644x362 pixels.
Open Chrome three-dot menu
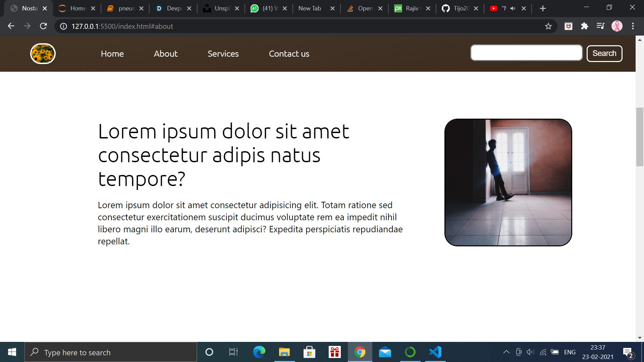[x=633, y=26]
